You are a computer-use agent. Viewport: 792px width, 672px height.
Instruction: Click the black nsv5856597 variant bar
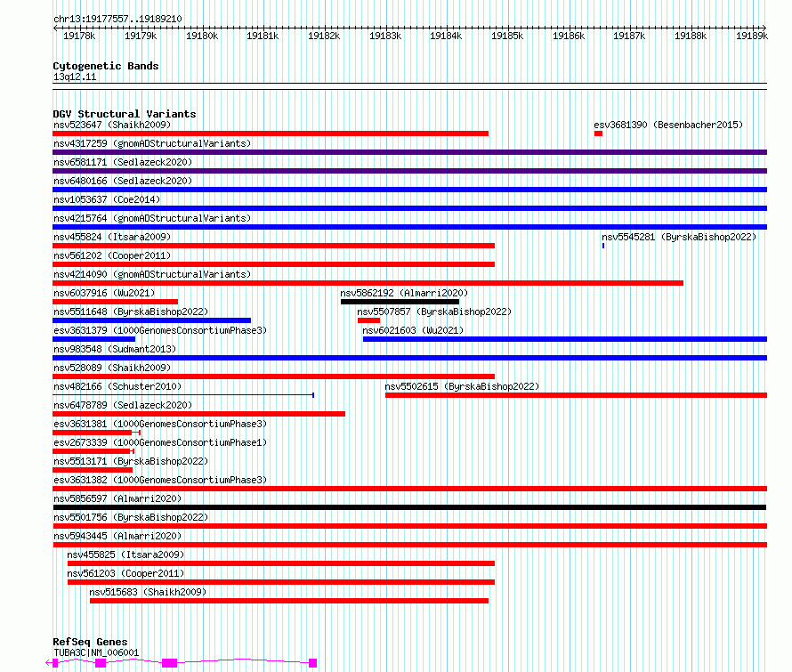409,508
